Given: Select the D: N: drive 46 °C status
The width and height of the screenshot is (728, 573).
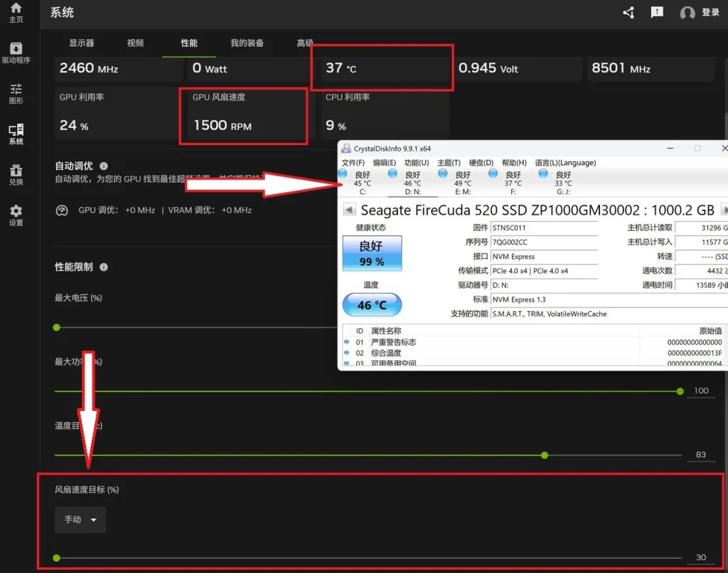Looking at the screenshot, I should 412,183.
